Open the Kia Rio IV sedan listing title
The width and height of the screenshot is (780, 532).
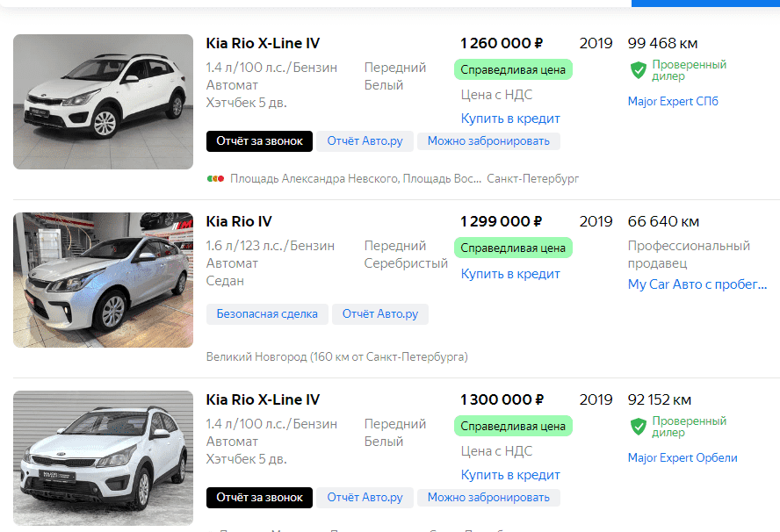point(239,221)
